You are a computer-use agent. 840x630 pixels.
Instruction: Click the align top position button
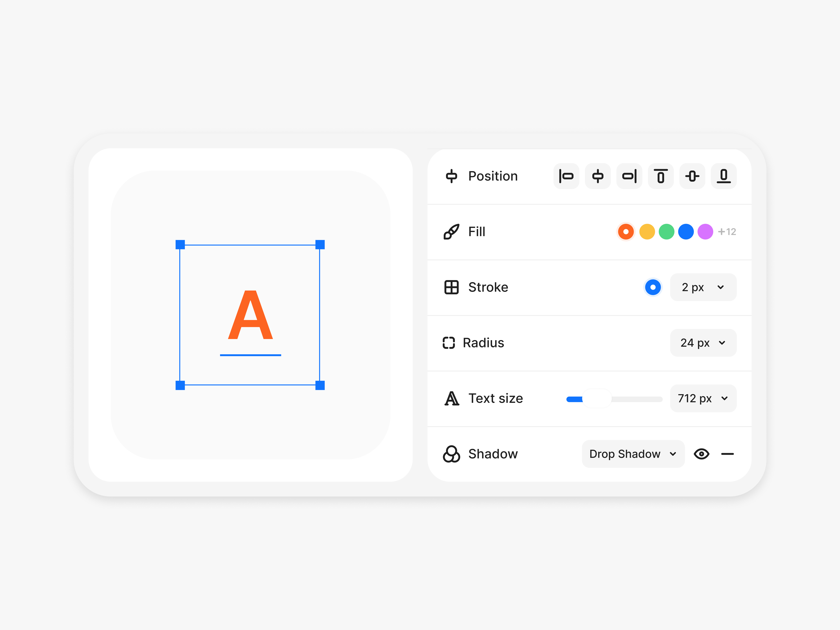[661, 176]
